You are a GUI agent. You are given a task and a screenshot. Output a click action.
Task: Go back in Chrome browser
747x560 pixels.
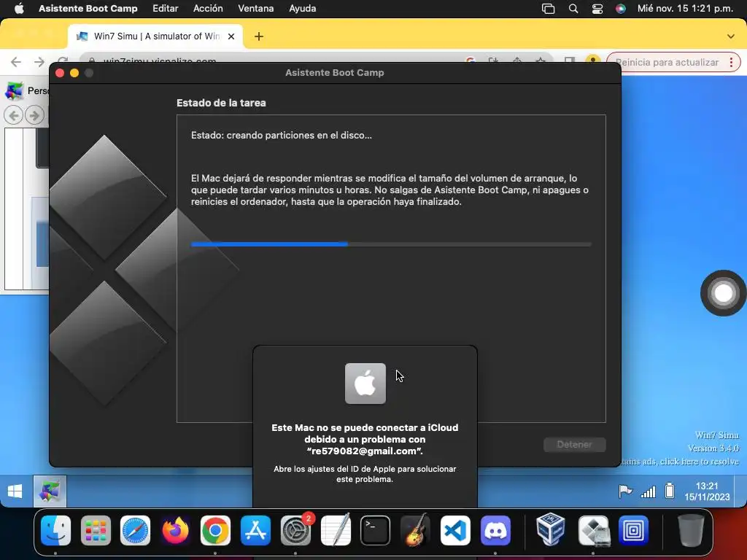coord(16,62)
